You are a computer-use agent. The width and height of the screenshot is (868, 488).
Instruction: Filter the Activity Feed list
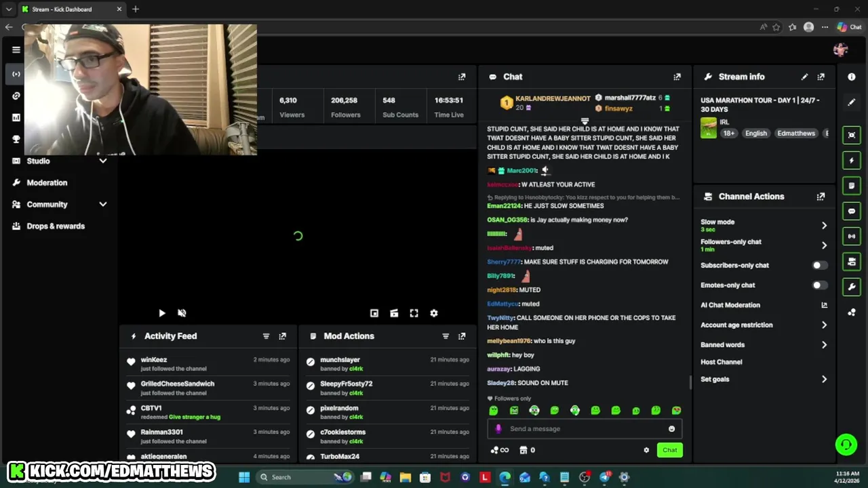(x=266, y=336)
